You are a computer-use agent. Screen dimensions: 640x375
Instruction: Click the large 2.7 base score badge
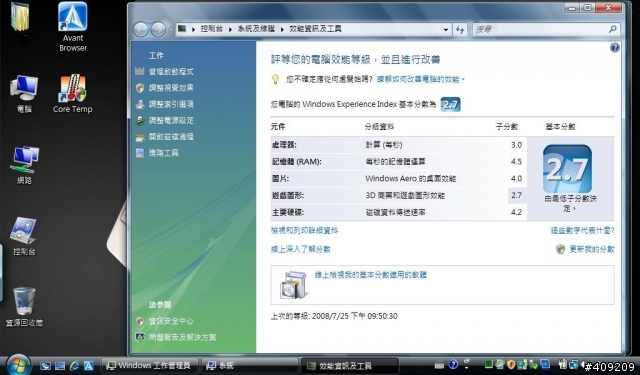click(567, 169)
